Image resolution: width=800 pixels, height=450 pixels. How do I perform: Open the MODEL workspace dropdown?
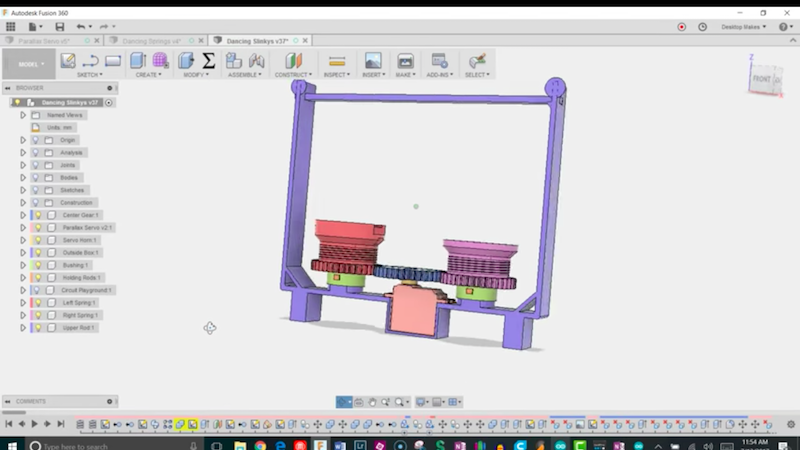(30, 64)
